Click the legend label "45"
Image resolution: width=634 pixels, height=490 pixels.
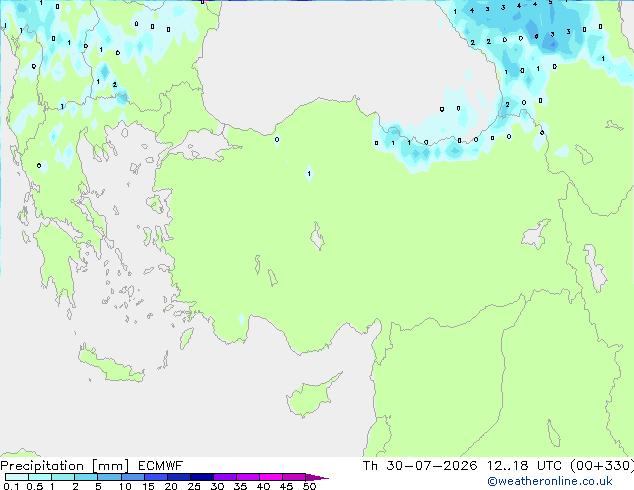pyautogui.click(x=286, y=486)
